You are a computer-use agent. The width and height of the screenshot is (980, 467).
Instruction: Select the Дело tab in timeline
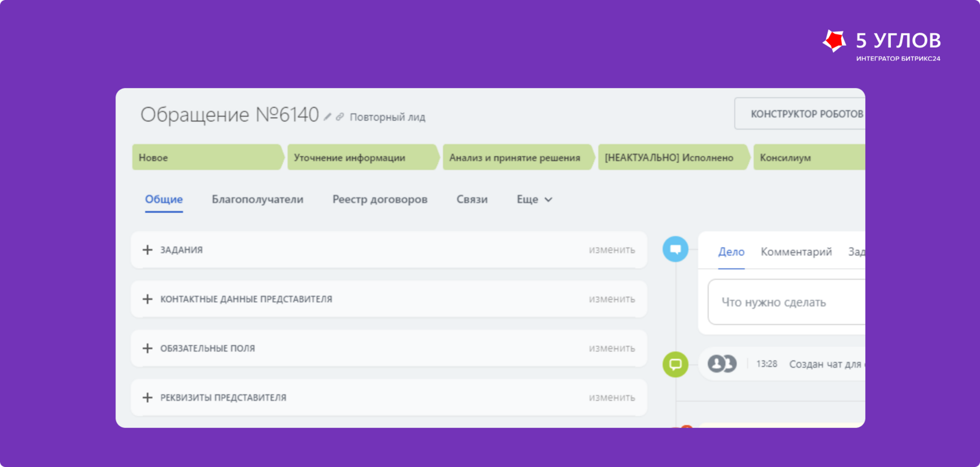[x=731, y=252]
